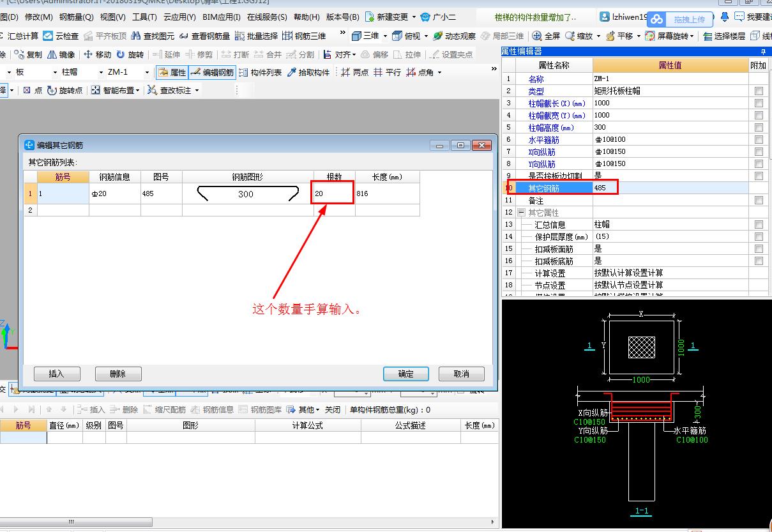
Task: Toggle 附加 checkbox for 柱帽截宽(Y) row
Action: [759, 116]
